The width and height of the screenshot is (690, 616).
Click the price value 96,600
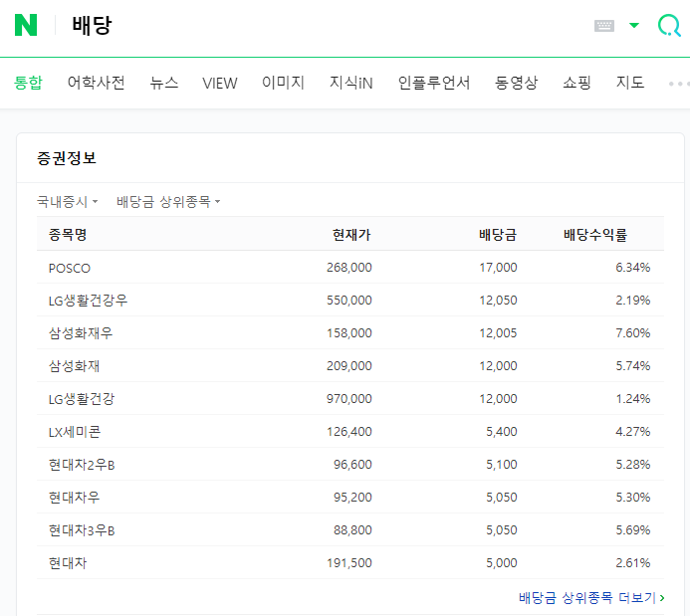click(352, 465)
